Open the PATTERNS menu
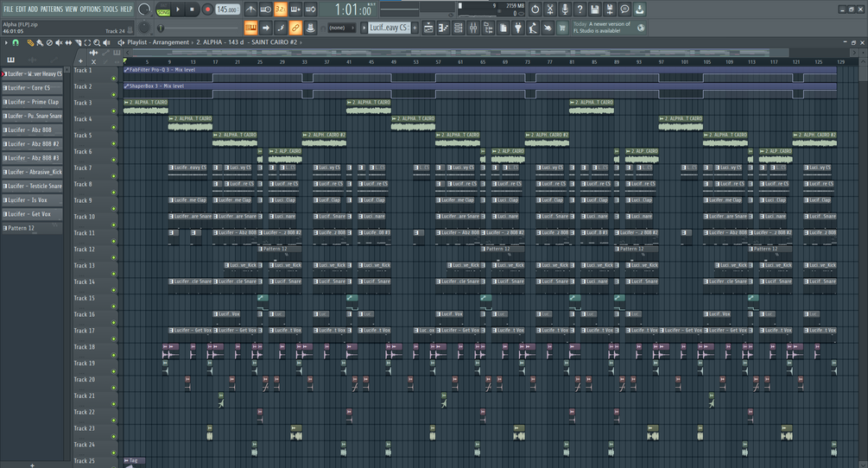This screenshot has height=468, width=868. [52, 9]
